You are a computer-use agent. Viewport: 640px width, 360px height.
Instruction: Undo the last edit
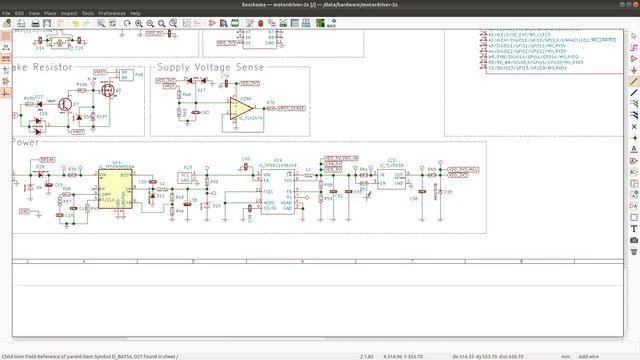tap(75, 23)
